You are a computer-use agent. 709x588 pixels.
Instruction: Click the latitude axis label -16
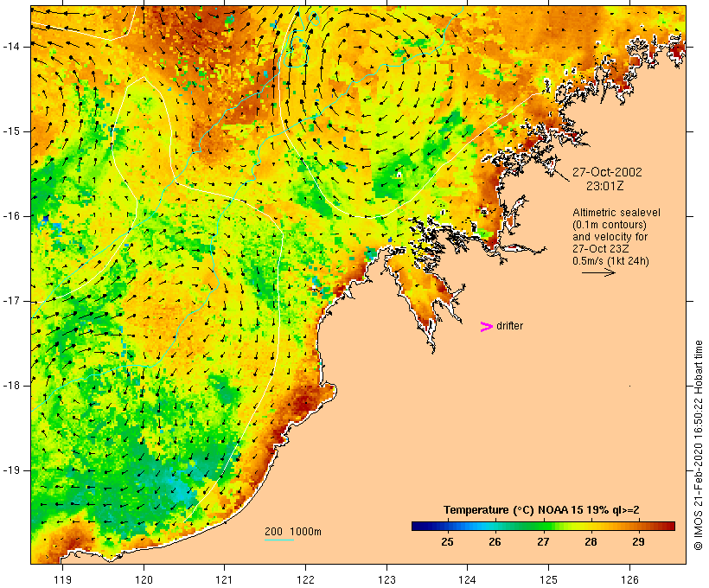tap(10, 216)
